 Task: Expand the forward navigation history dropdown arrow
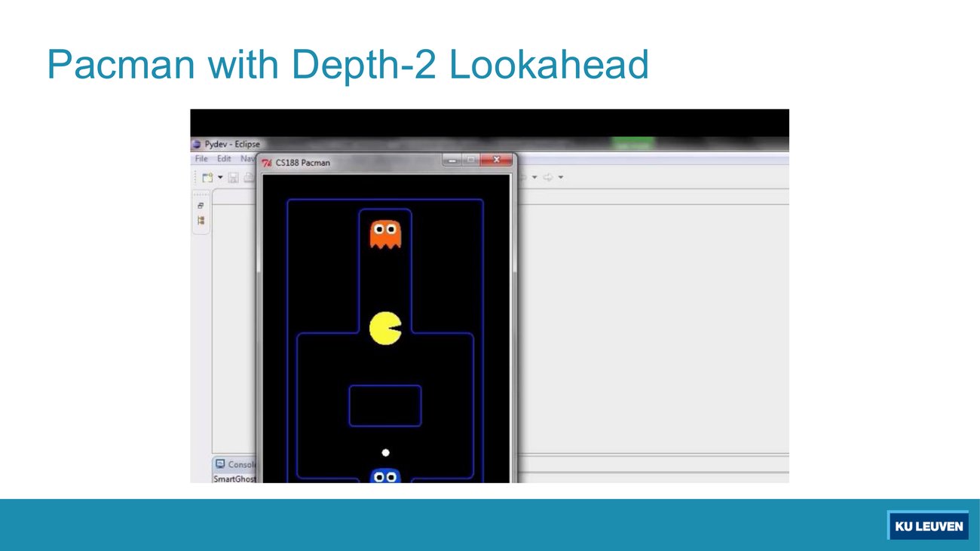click(561, 178)
